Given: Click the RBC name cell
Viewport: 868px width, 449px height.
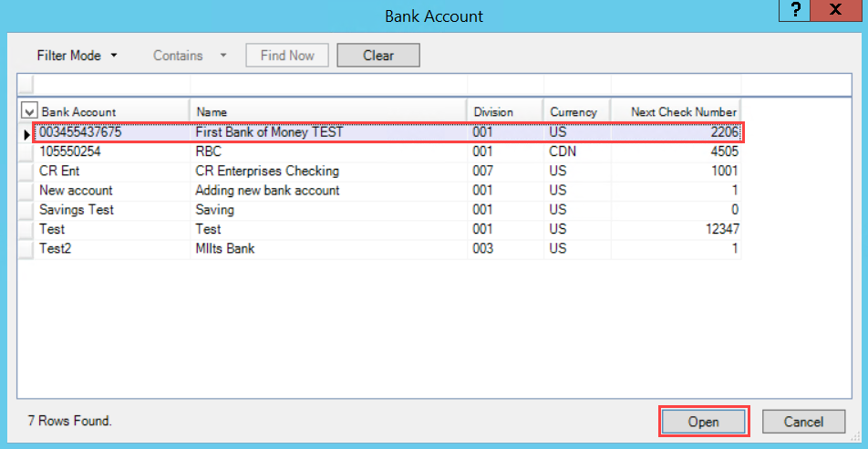Looking at the screenshot, I should tap(329, 151).
